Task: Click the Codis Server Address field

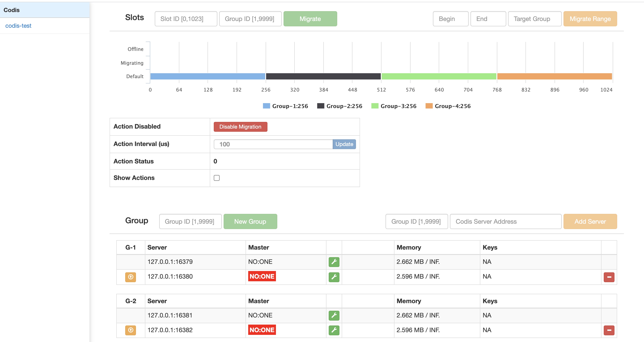Action: [x=505, y=221]
